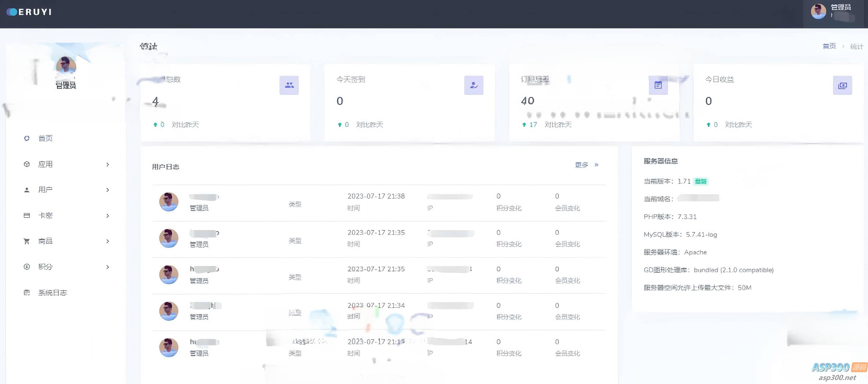
Task: Click the 卡密 card icon in sidebar
Action: (x=27, y=215)
